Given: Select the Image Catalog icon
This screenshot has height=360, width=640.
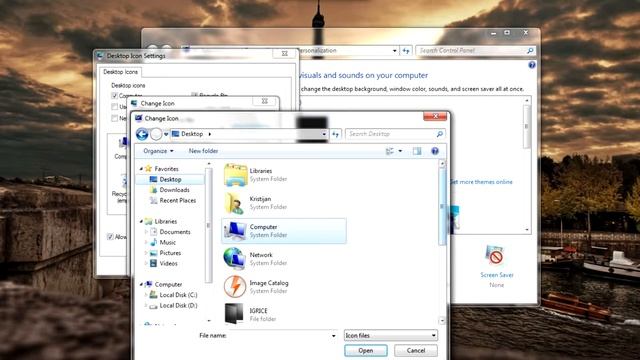Looking at the screenshot, I should 235,287.
